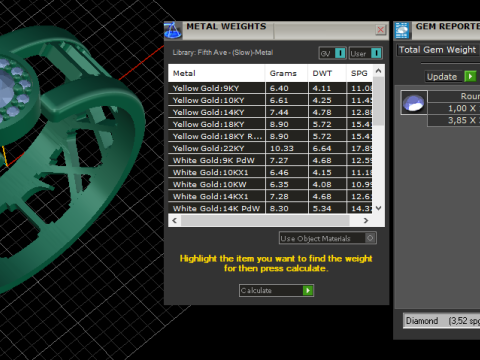This screenshot has height=360, width=480.
Task: Click the Library: Fifth Ave label
Action: click(223, 53)
